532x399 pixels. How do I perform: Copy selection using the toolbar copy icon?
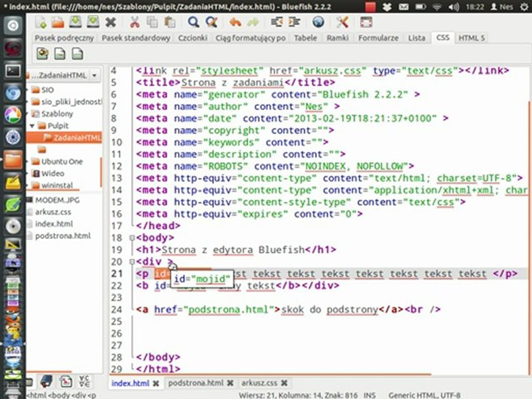pyautogui.click(x=152, y=23)
